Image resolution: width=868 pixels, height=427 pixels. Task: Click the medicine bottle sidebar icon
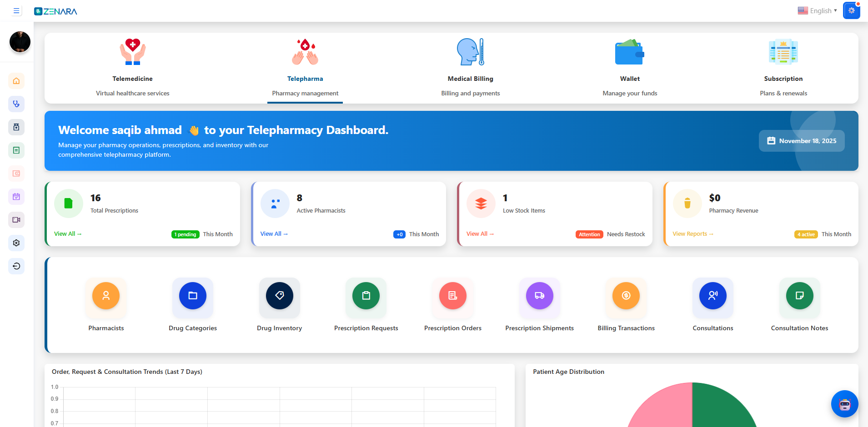click(x=16, y=127)
